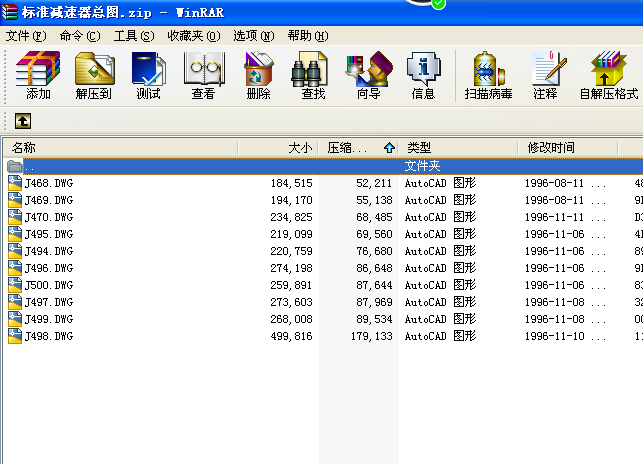Select the J495.DWG file icon
Viewport: 643px width, 464px height.
pos(15,234)
